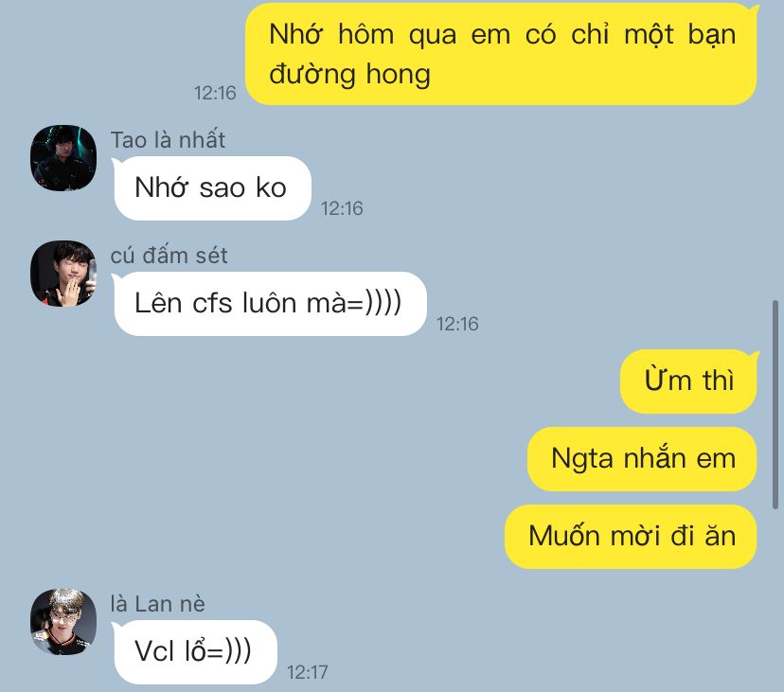The height and width of the screenshot is (692, 784).
Task: Select the Ngta nhắn em message
Action: tap(642, 458)
